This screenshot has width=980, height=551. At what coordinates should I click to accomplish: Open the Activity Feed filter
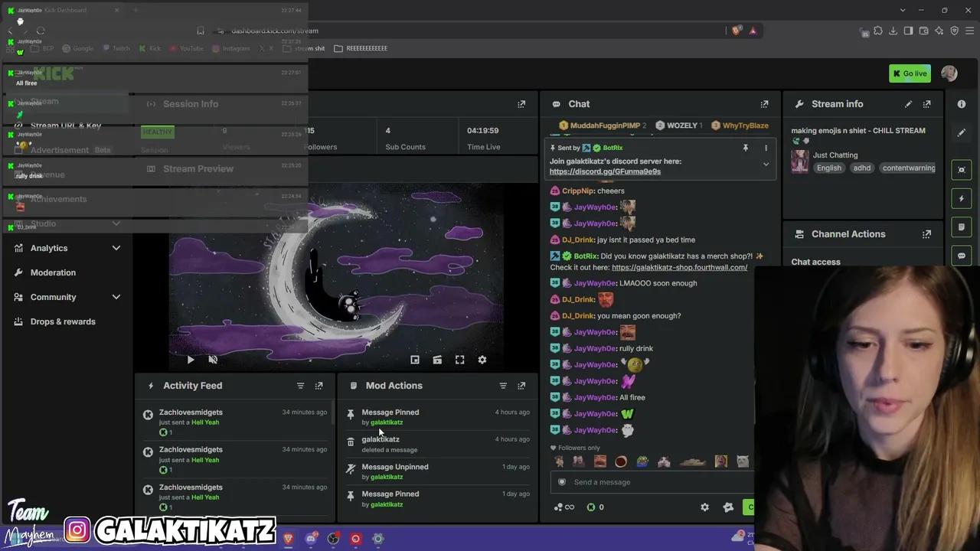coord(300,386)
